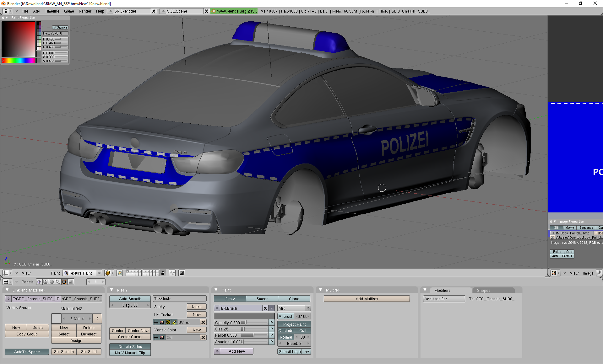Open the 3D view window type selector
This screenshot has height=364, width=603.
point(7,273)
